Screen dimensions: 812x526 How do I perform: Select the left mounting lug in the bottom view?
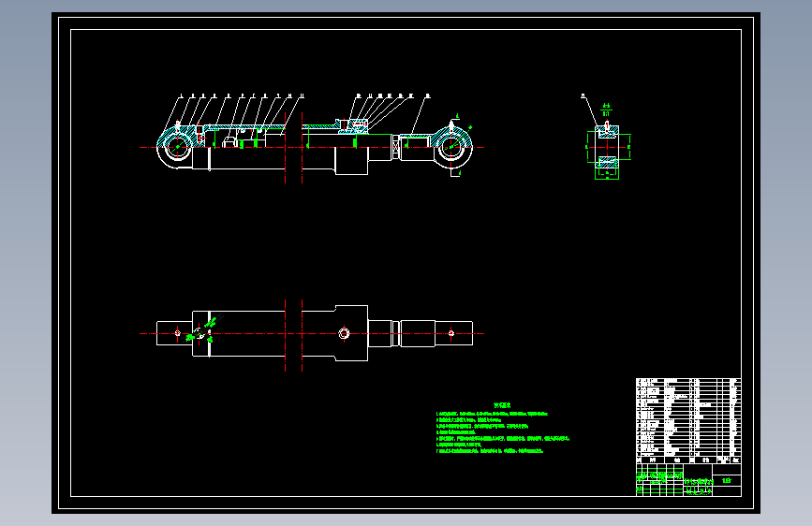click(174, 333)
